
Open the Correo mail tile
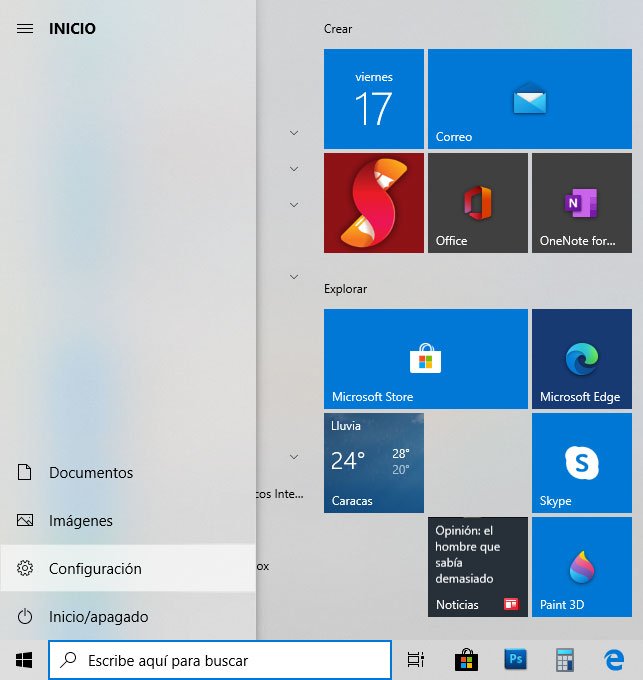coord(530,99)
